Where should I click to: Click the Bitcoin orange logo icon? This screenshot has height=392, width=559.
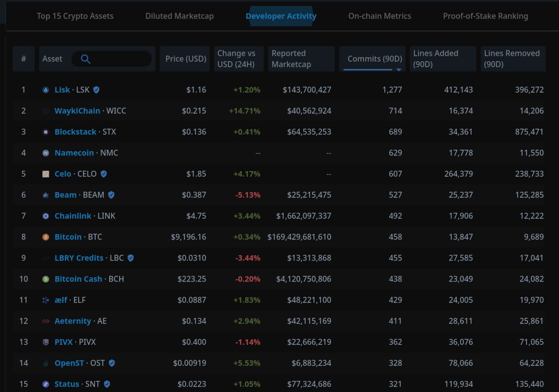[x=46, y=237]
